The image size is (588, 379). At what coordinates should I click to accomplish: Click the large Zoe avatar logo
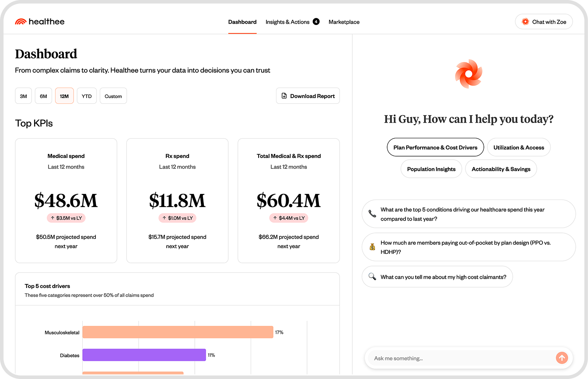(469, 74)
